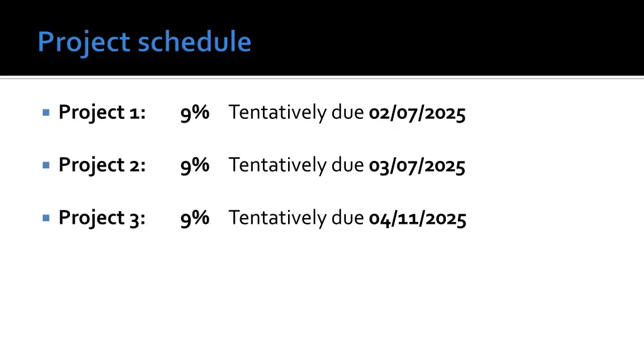Select the blue bullet beside Project 2
Viewport: 644px width, 362px height.
(46, 165)
